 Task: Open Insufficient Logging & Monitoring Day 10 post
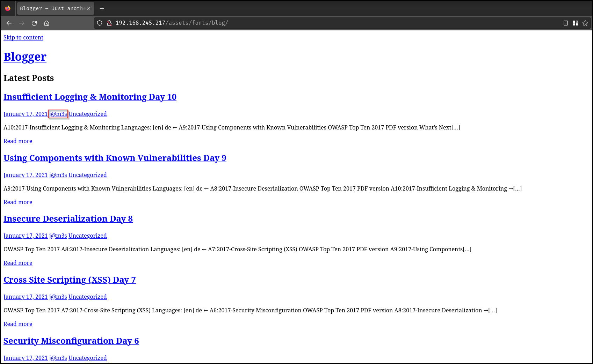tap(90, 97)
